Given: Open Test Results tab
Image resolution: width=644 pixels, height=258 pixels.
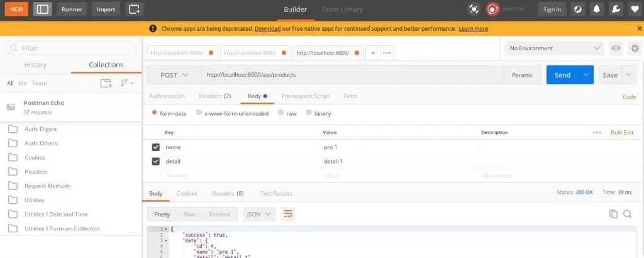Looking at the screenshot, I should coord(276,194).
